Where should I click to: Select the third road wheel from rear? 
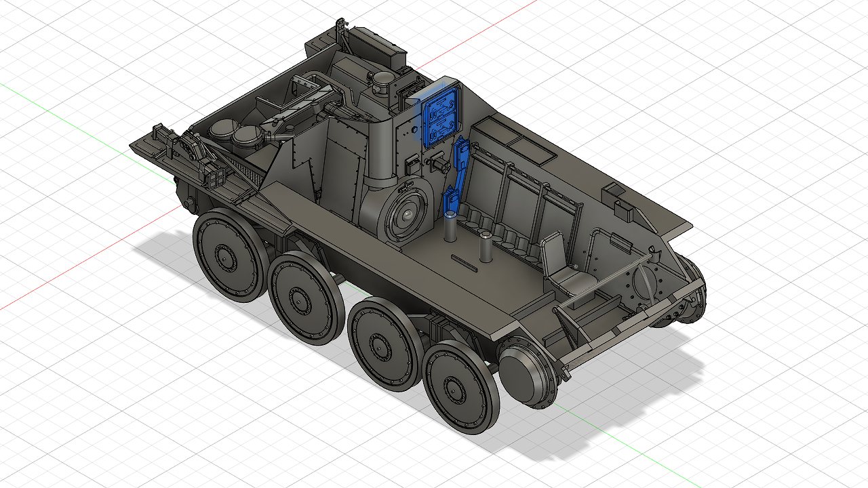(x=383, y=344)
